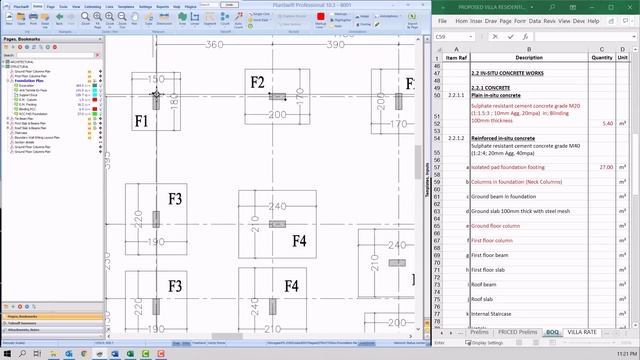Click the green swatch of RCC Pad Foundation

click(x=95, y=114)
